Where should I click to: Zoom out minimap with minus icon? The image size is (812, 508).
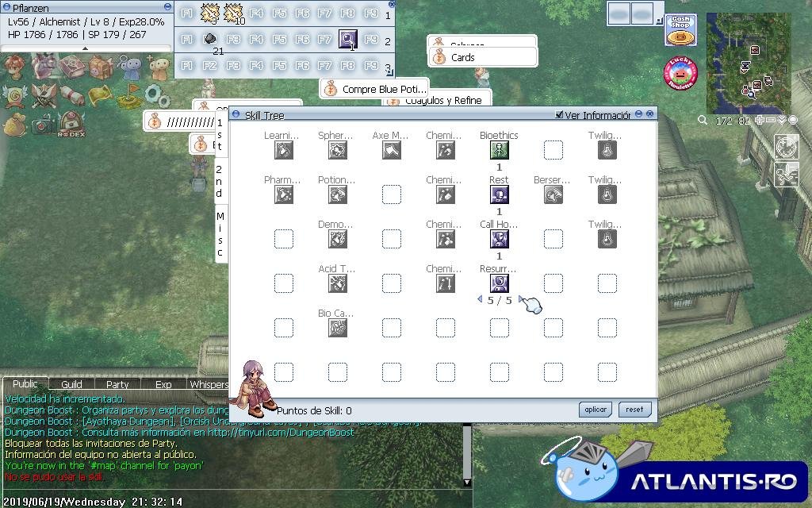(x=771, y=121)
